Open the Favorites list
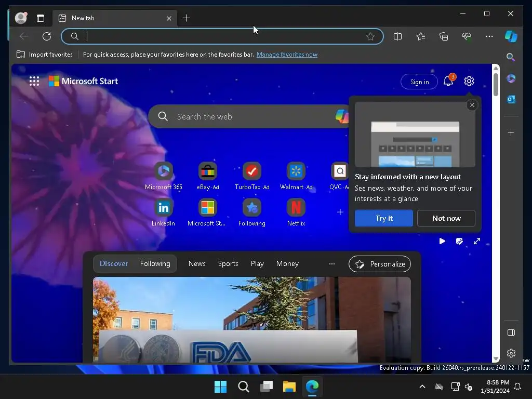532x399 pixels. tap(421, 36)
